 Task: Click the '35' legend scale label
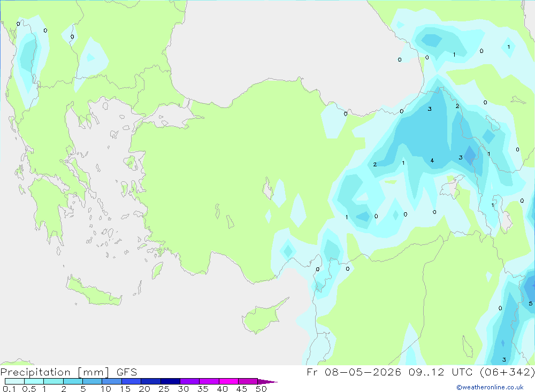203,389
